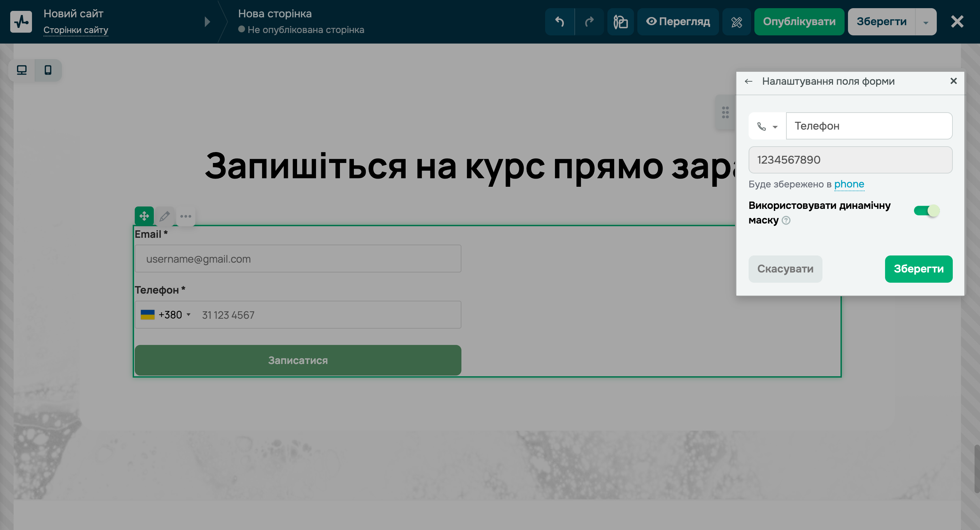The height and width of the screenshot is (530, 980).
Task: Click the green move handle above the form
Action: 144,216
